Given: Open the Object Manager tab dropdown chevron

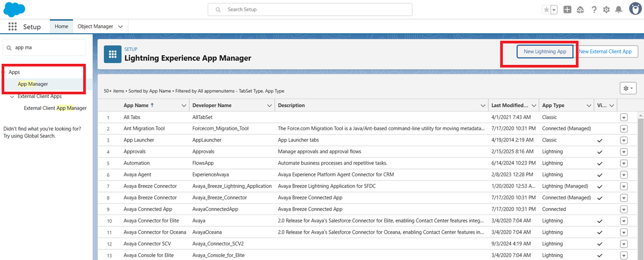Looking at the screenshot, I should [120, 26].
